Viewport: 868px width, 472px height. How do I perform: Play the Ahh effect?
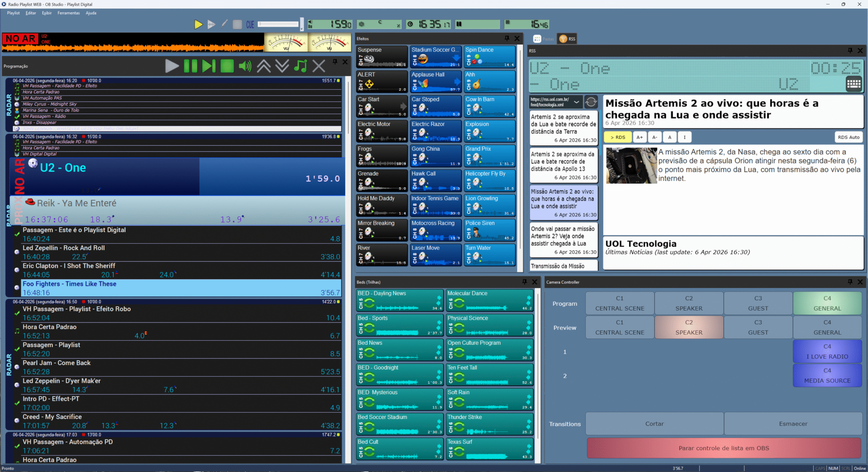pyautogui.click(x=490, y=81)
